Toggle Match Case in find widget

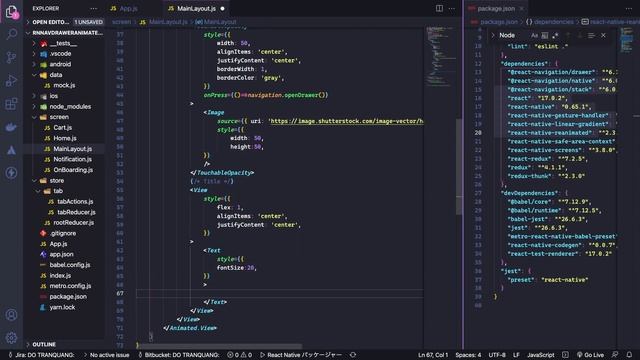pyautogui.click(x=535, y=36)
